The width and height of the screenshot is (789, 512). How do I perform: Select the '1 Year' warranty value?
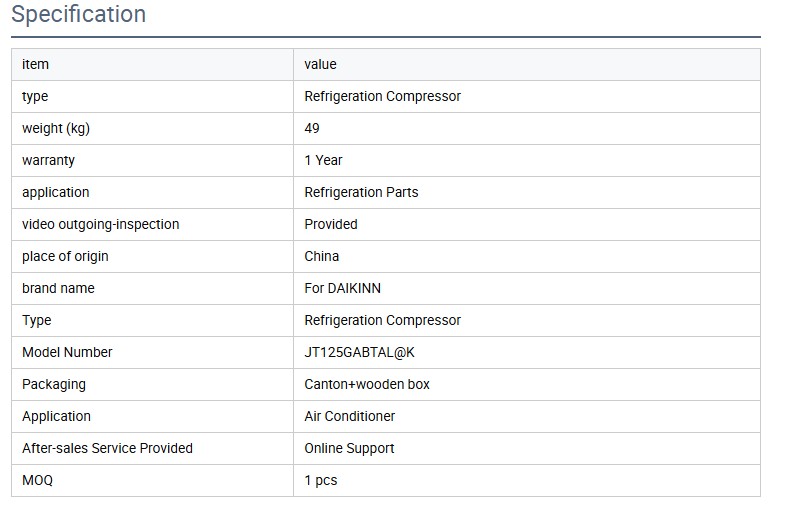coord(323,160)
